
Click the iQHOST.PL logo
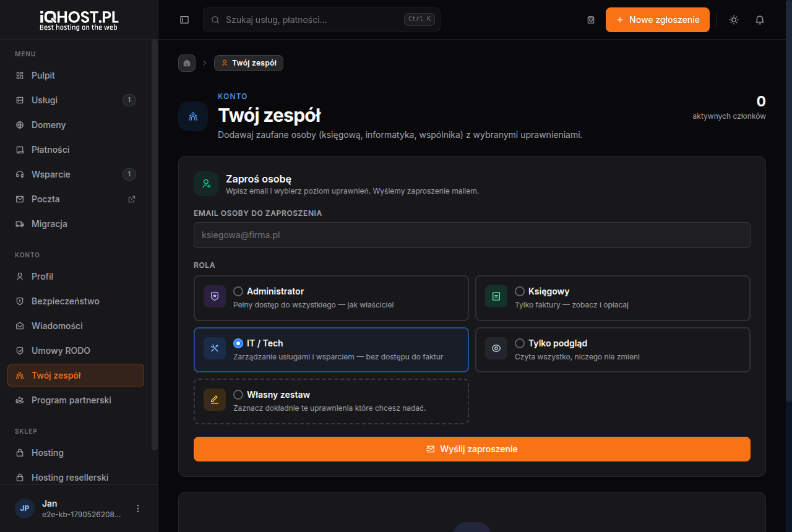click(x=79, y=20)
